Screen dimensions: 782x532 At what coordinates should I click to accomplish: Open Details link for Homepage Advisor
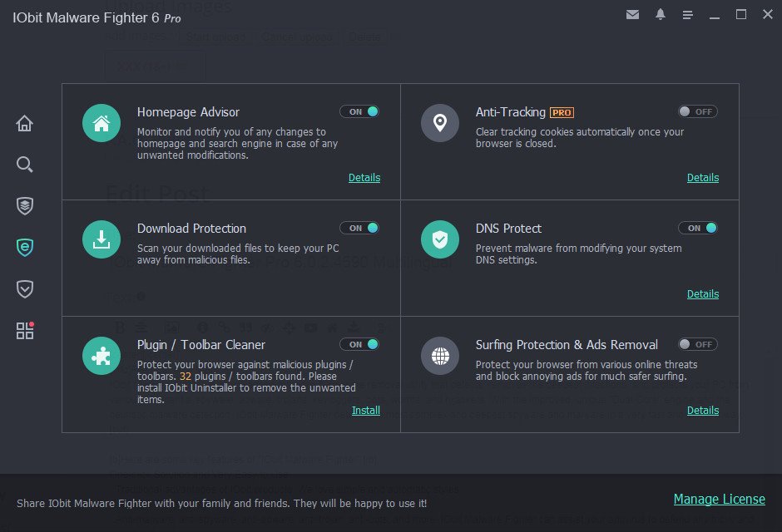pyautogui.click(x=364, y=178)
